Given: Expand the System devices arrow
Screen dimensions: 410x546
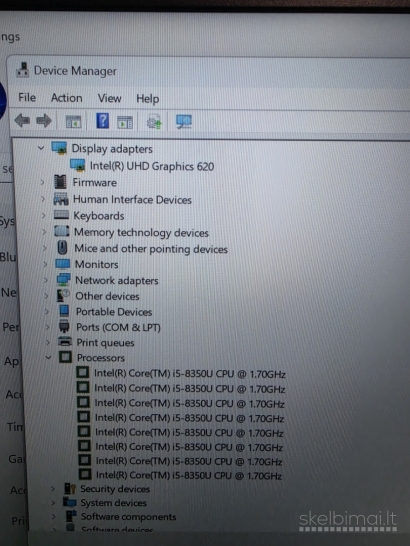Looking at the screenshot, I should 53,503.
